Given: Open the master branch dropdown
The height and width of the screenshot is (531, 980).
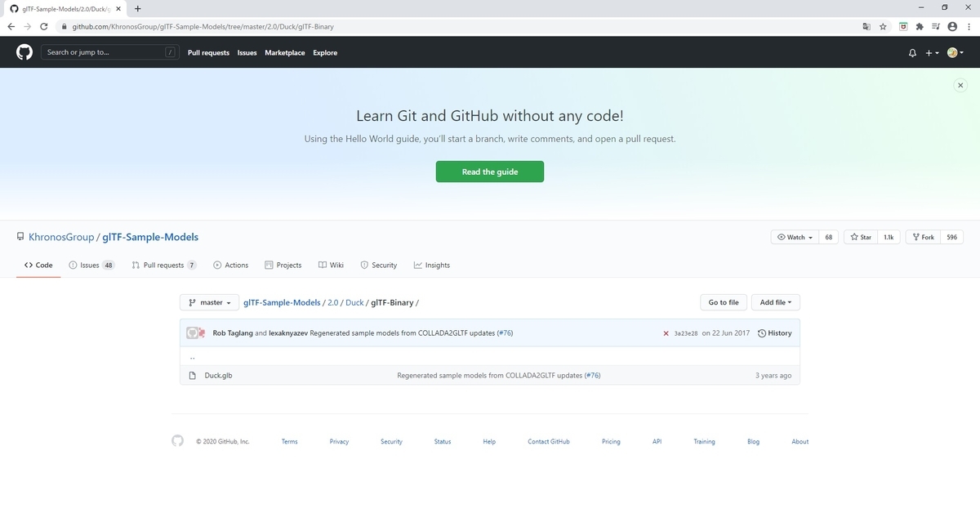Looking at the screenshot, I should point(210,302).
